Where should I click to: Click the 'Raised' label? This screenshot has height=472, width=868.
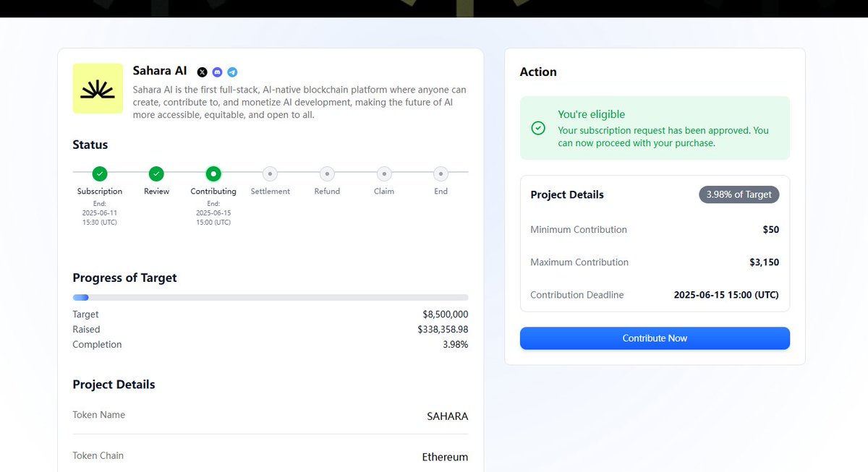pyautogui.click(x=86, y=330)
